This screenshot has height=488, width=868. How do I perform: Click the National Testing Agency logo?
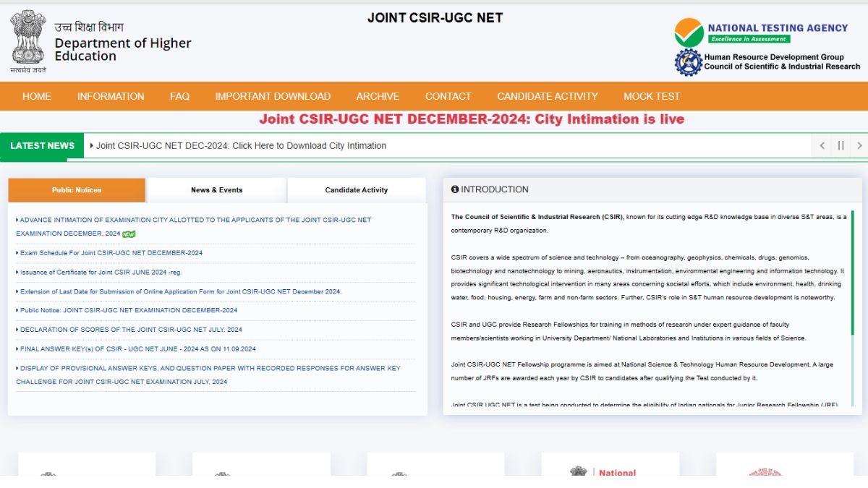click(689, 33)
